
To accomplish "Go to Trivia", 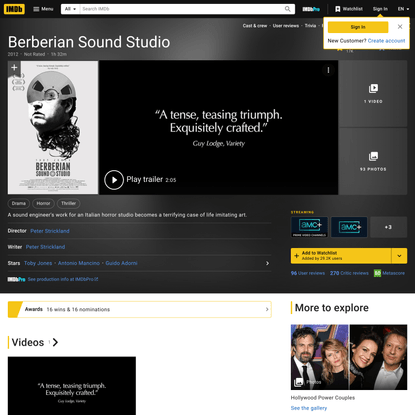I will (x=310, y=26).
